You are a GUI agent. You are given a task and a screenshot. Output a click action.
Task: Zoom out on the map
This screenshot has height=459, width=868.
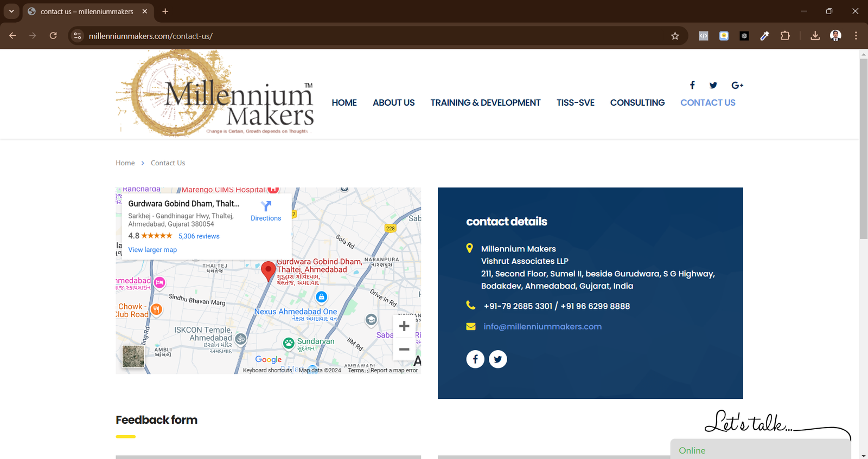pos(404,350)
